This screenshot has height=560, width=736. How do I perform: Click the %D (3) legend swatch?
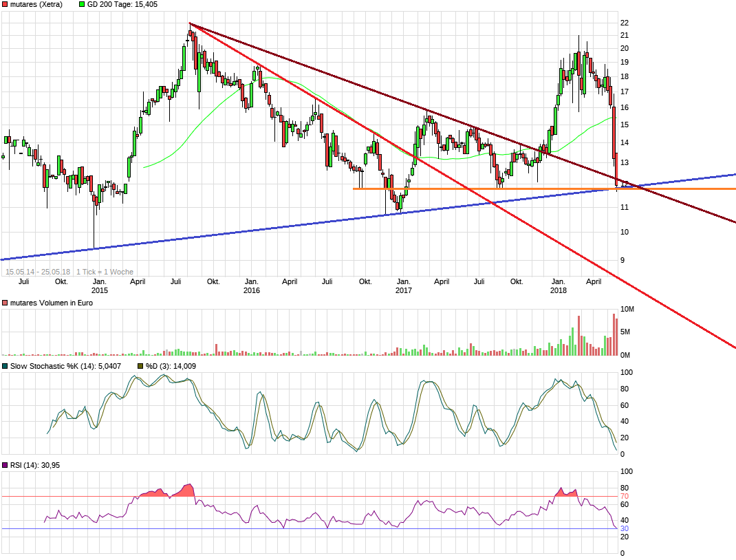point(140,366)
